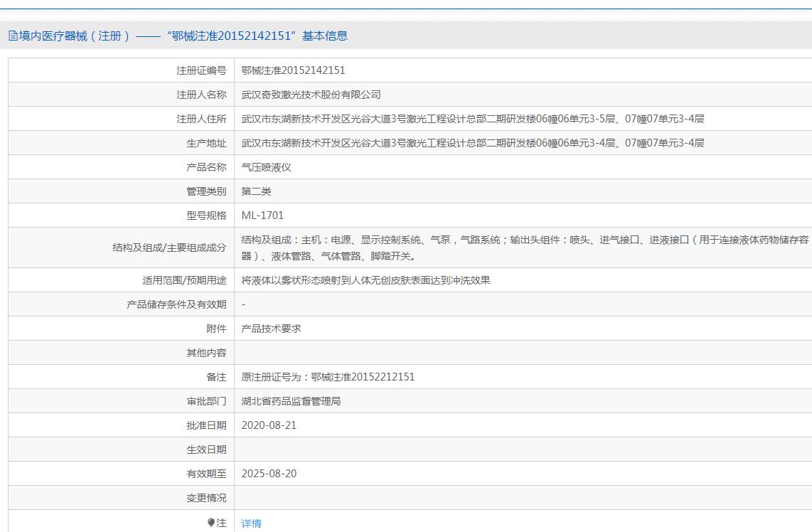Click the 型号规格 label cell
The image size is (812, 532).
[121, 216]
